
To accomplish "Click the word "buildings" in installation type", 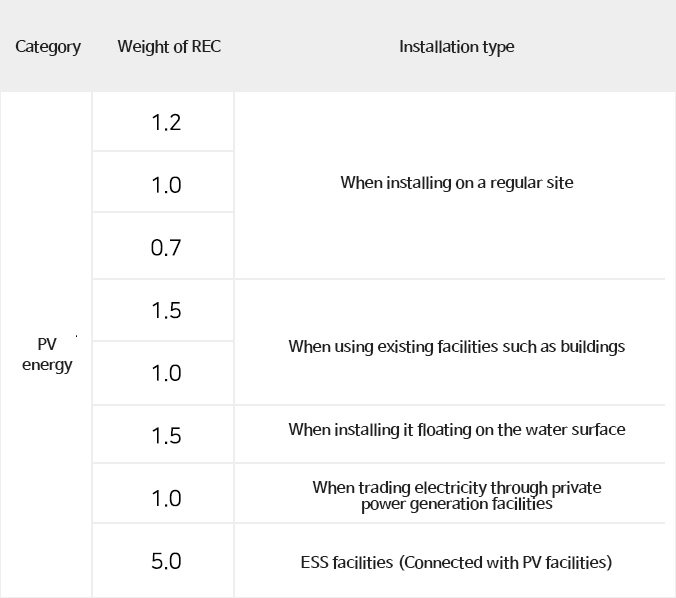I will tap(591, 347).
